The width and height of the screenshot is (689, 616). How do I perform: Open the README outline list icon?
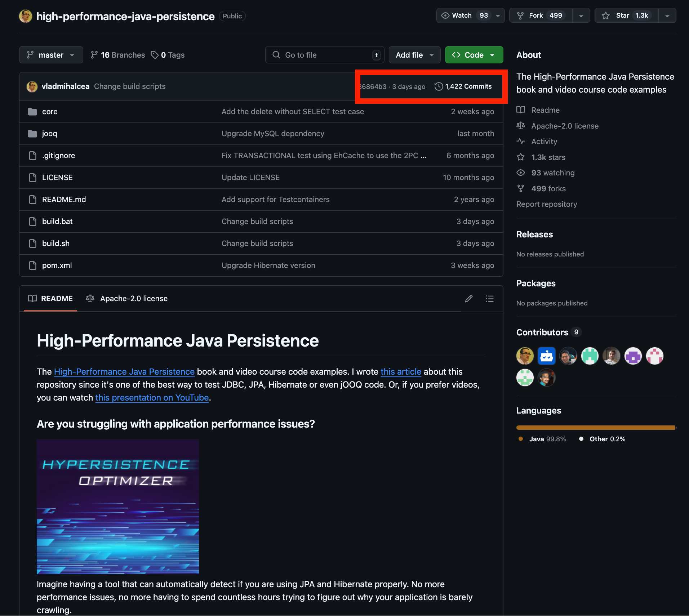[x=489, y=299]
